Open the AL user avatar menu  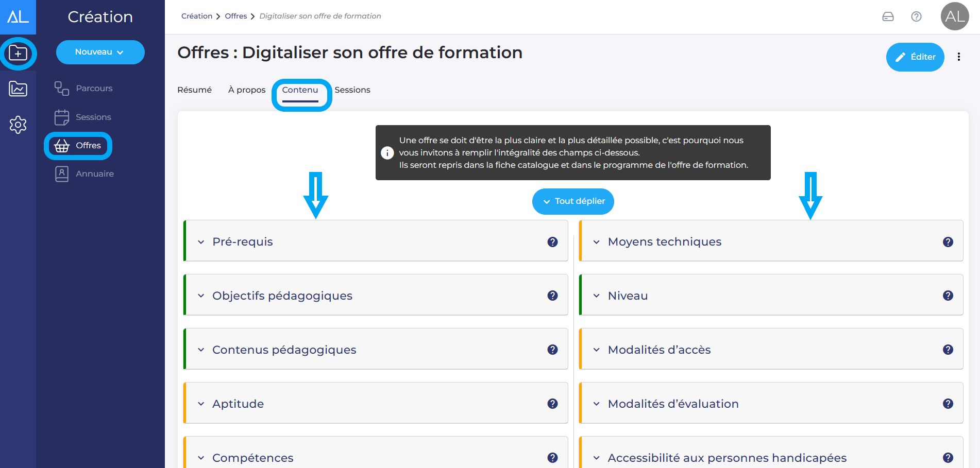click(x=954, y=16)
